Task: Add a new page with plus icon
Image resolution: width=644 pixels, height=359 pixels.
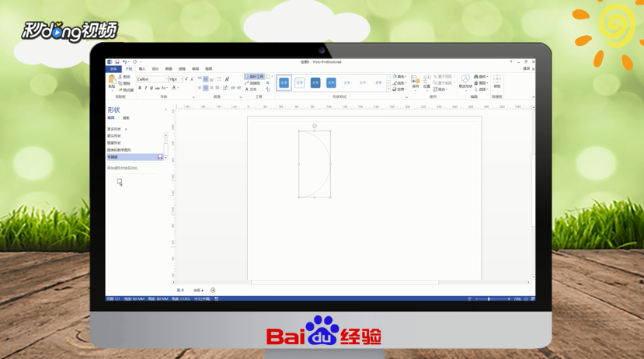Action: (213, 290)
